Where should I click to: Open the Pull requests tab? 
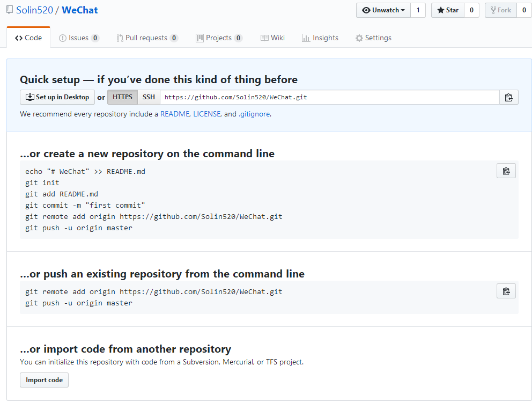tap(147, 38)
